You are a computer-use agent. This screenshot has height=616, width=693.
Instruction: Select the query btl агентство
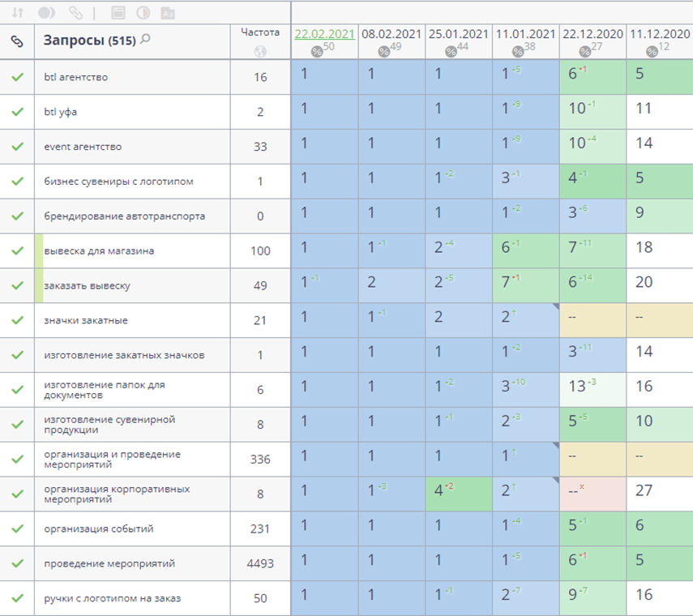(76, 77)
